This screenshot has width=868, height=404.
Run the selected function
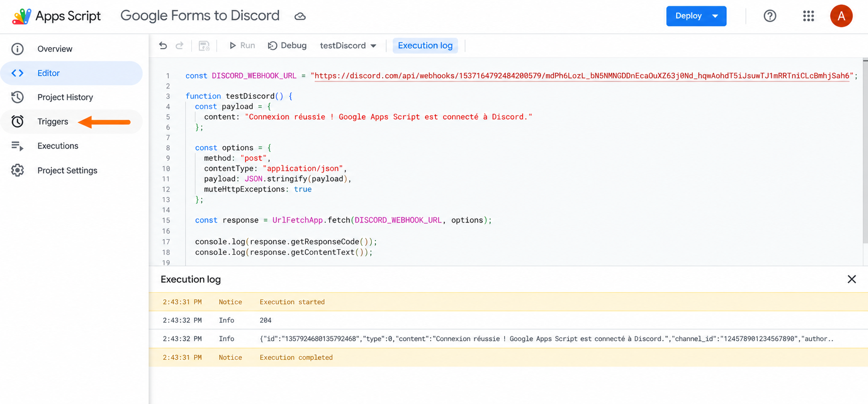[242, 46]
